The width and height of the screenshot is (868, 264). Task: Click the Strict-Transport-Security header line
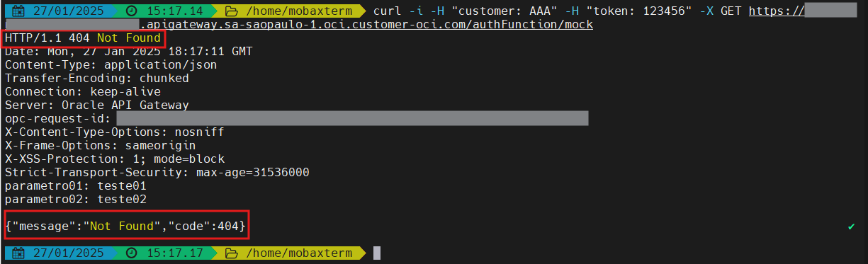coord(157,173)
